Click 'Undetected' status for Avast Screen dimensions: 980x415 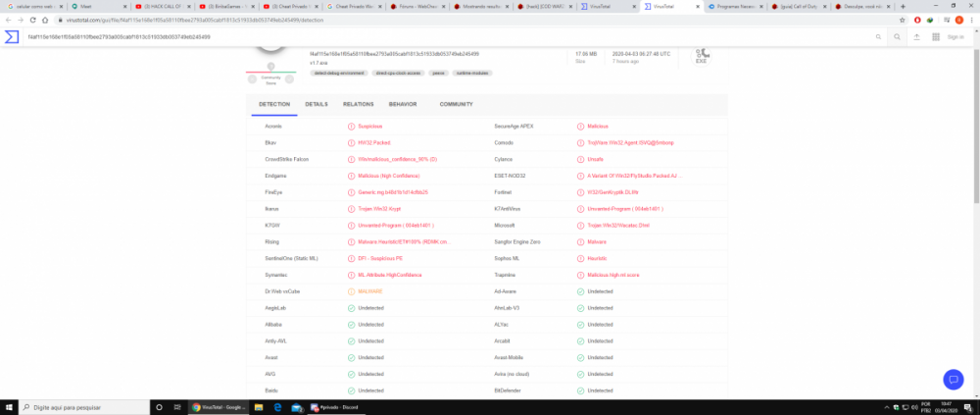click(371, 357)
